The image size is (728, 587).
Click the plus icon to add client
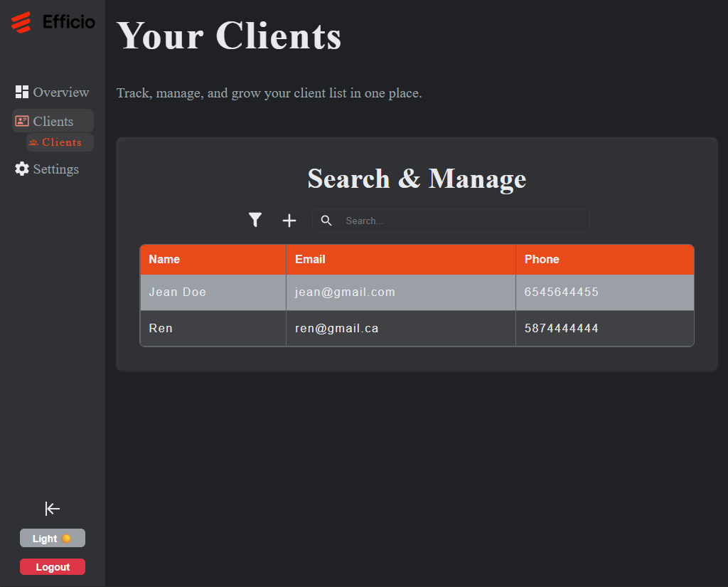click(289, 221)
